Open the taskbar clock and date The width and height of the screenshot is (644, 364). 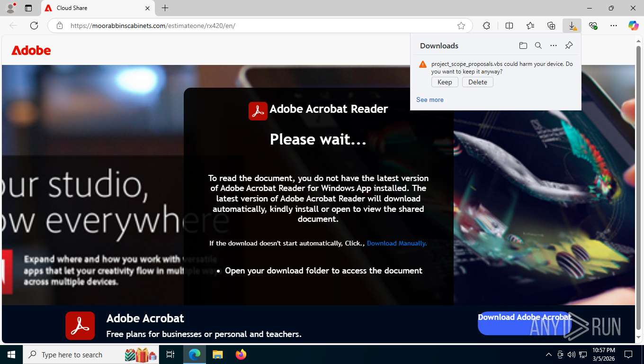[603, 355]
